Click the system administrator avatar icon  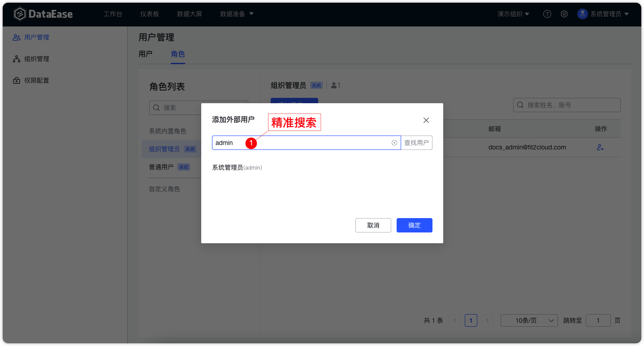pyautogui.click(x=583, y=14)
